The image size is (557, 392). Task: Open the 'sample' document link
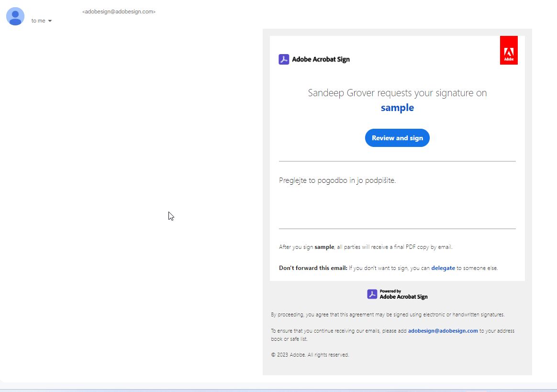click(x=397, y=108)
